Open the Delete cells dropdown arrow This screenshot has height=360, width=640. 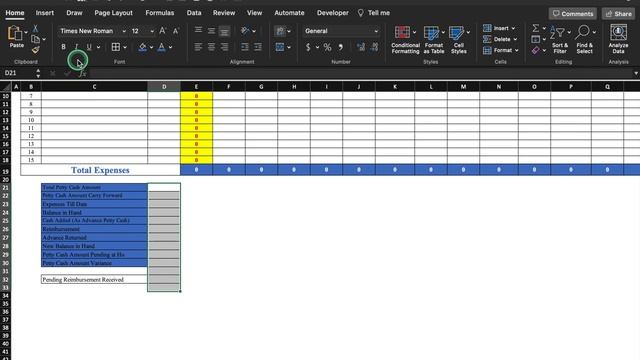tap(515, 39)
